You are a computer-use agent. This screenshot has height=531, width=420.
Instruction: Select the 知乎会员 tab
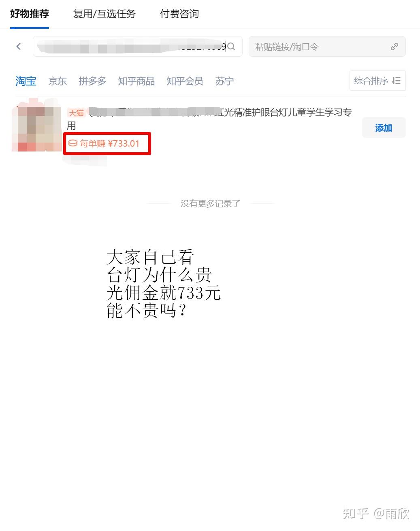pyautogui.click(x=185, y=81)
